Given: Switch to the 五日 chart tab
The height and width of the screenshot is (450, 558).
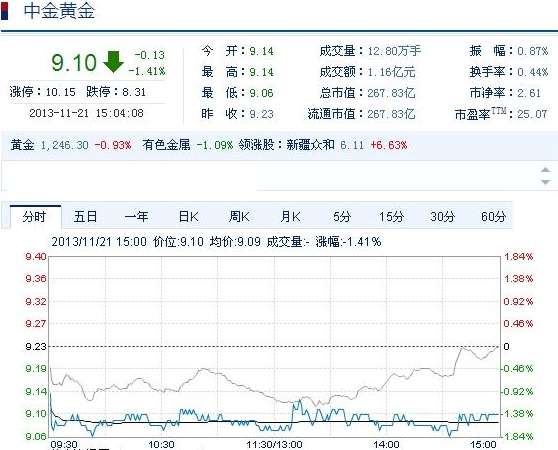Looking at the screenshot, I should [x=85, y=216].
